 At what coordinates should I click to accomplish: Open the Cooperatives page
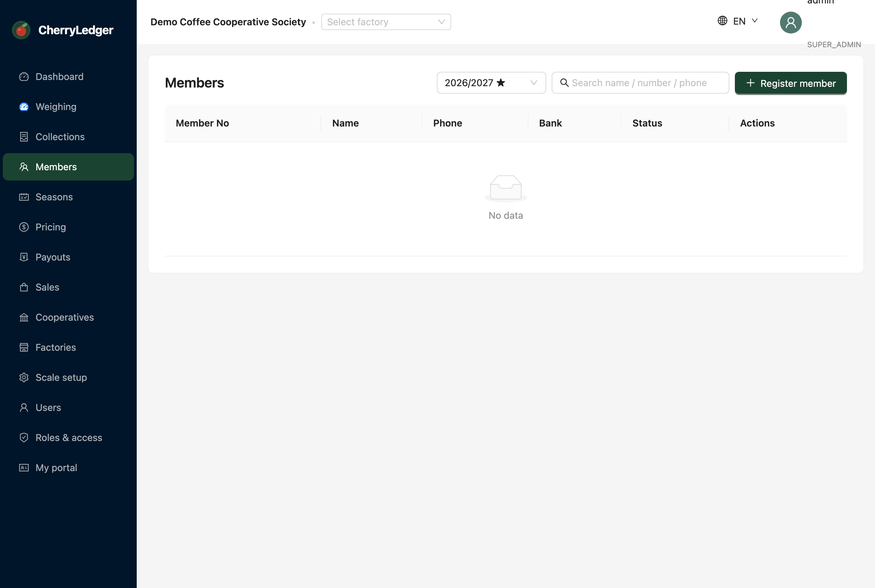pyautogui.click(x=68, y=317)
